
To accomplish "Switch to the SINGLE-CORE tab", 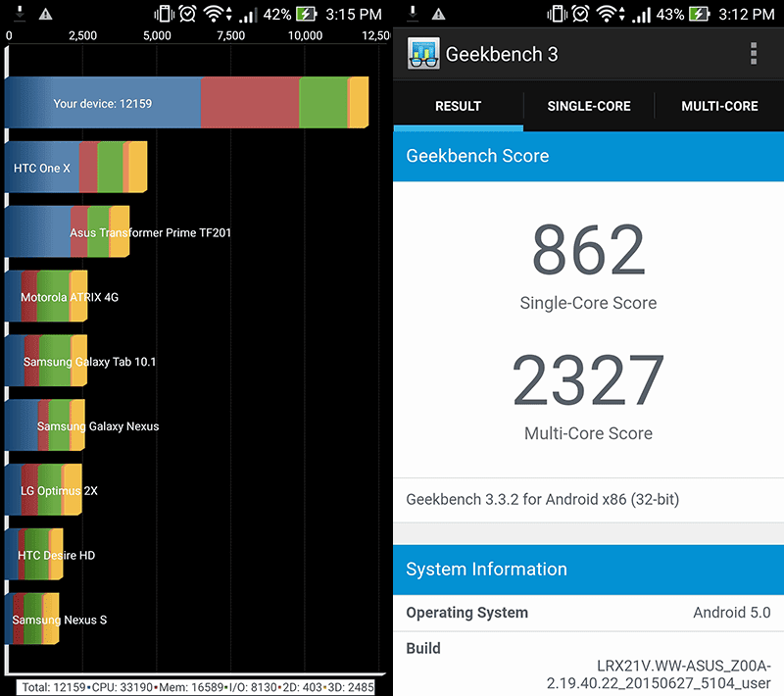I will pos(589,106).
